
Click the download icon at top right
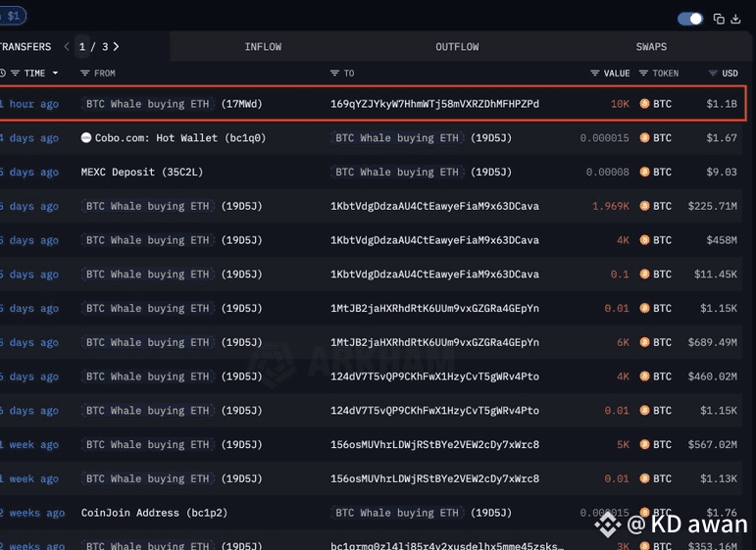pos(735,19)
